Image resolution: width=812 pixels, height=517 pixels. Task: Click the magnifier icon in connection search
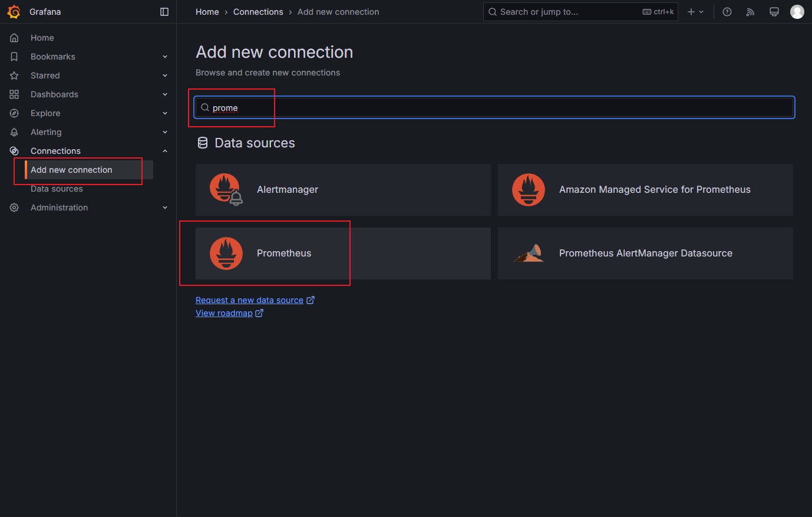click(x=205, y=107)
